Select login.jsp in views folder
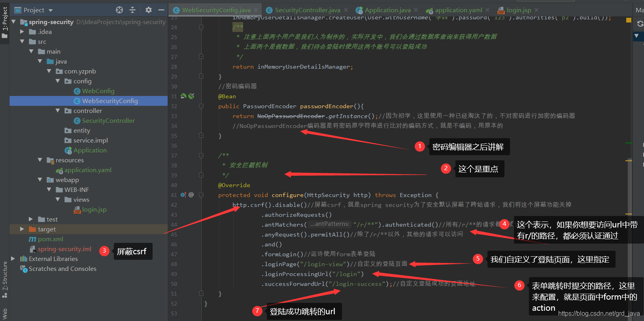This screenshot has height=321, width=644. click(94, 209)
